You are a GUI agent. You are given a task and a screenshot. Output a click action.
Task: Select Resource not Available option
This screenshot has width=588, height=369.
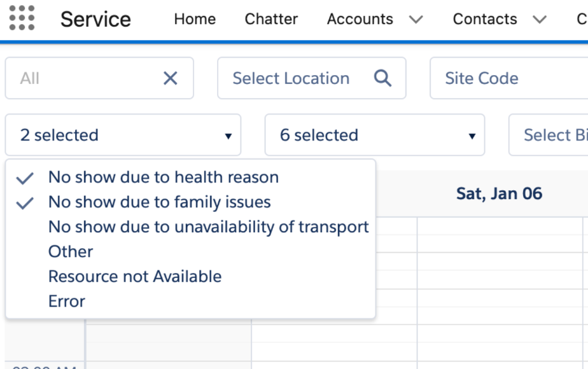(135, 277)
